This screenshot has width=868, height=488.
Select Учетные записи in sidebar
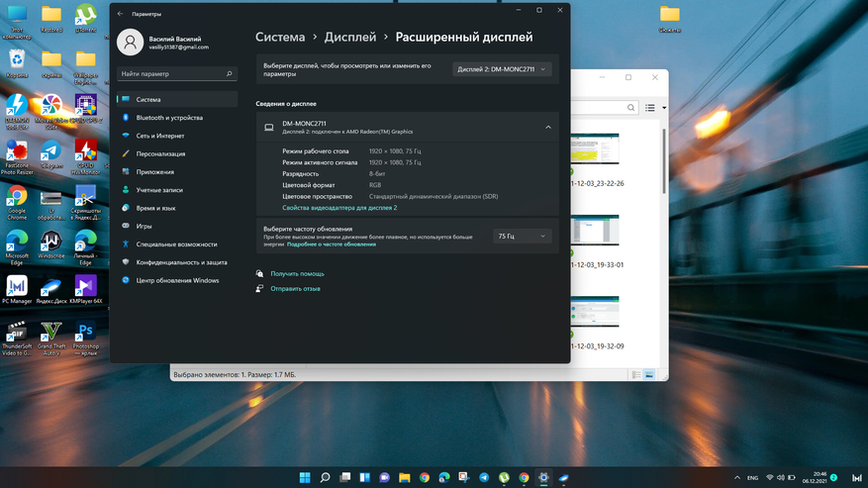click(161, 190)
